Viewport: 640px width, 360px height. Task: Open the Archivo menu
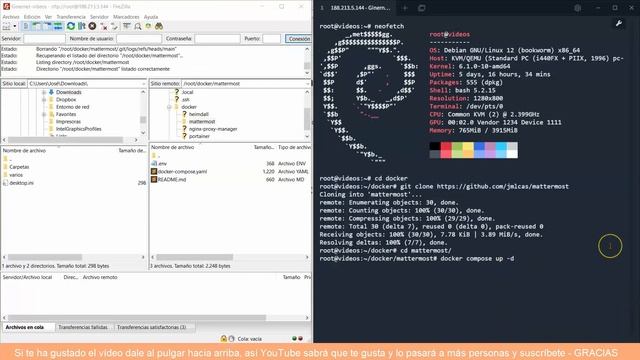(11, 17)
